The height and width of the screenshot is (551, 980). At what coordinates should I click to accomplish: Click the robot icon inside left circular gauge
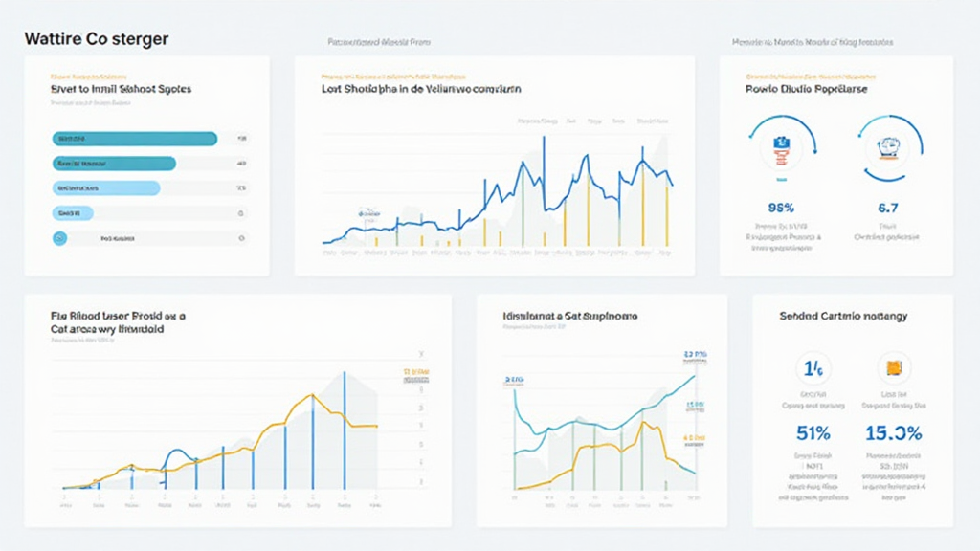tap(781, 148)
